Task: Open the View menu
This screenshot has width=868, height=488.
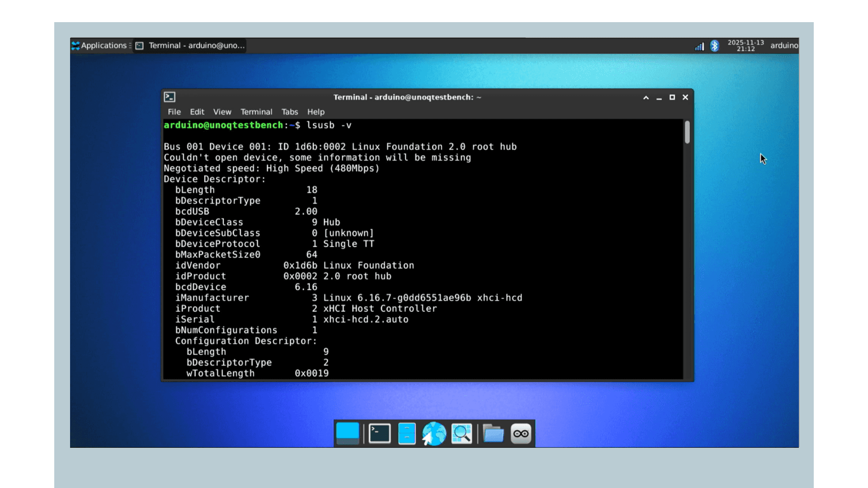Action: coord(222,112)
